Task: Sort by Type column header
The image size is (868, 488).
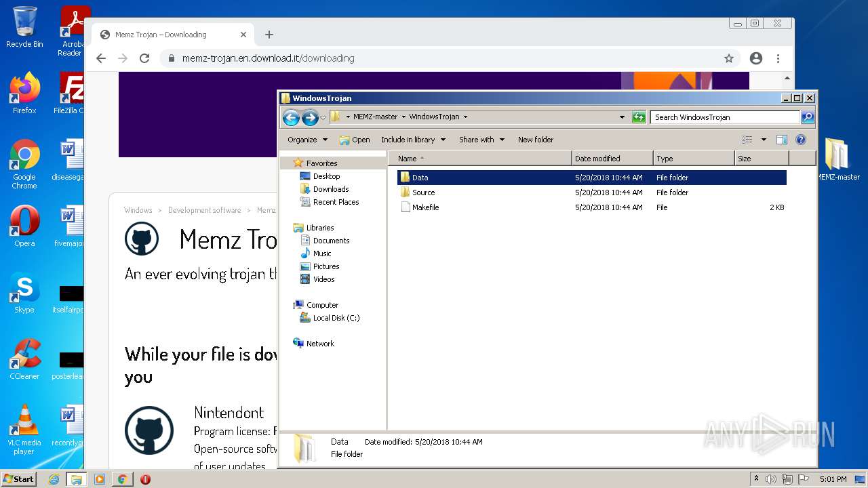Action: point(694,159)
